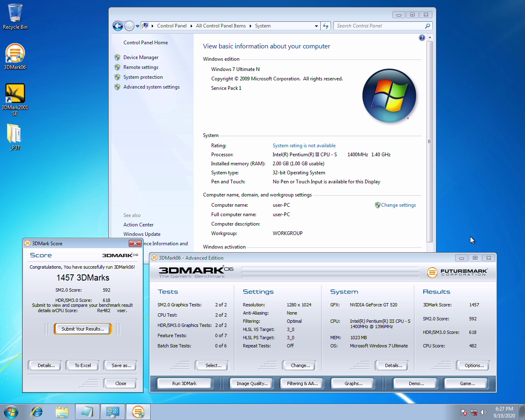Open Action Center link

tap(138, 225)
